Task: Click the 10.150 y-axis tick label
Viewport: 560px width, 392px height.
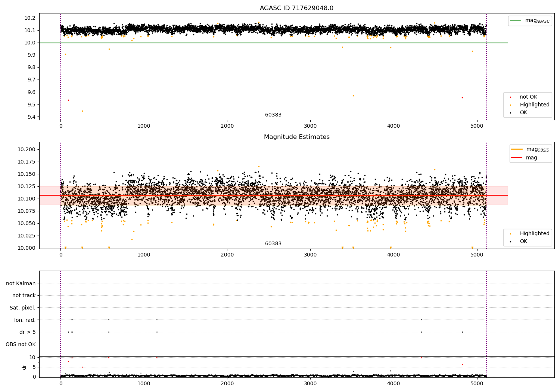Action: point(27,174)
